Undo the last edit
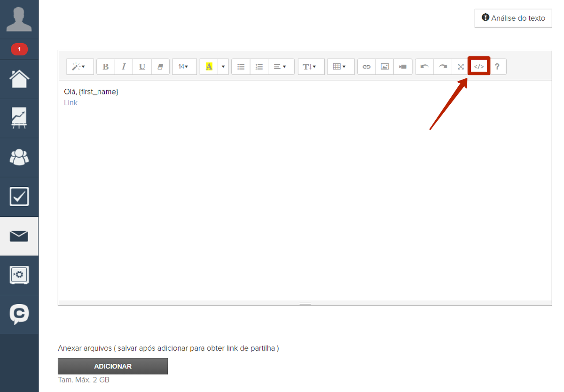Viewport: 564px width, 392px height. [424, 67]
